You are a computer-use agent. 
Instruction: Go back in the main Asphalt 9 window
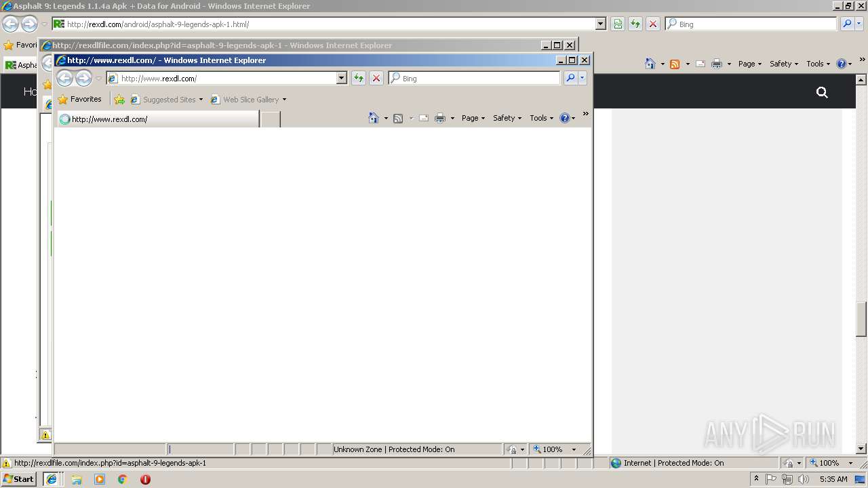pos(10,24)
